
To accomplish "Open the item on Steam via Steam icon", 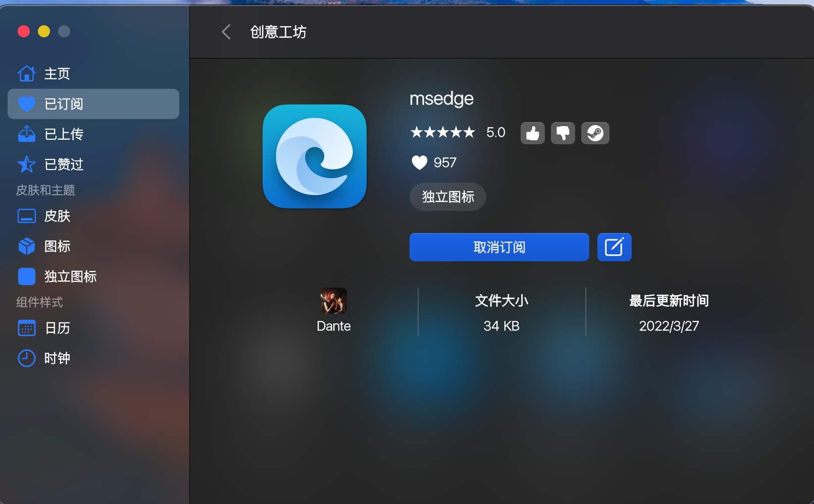I will point(595,133).
